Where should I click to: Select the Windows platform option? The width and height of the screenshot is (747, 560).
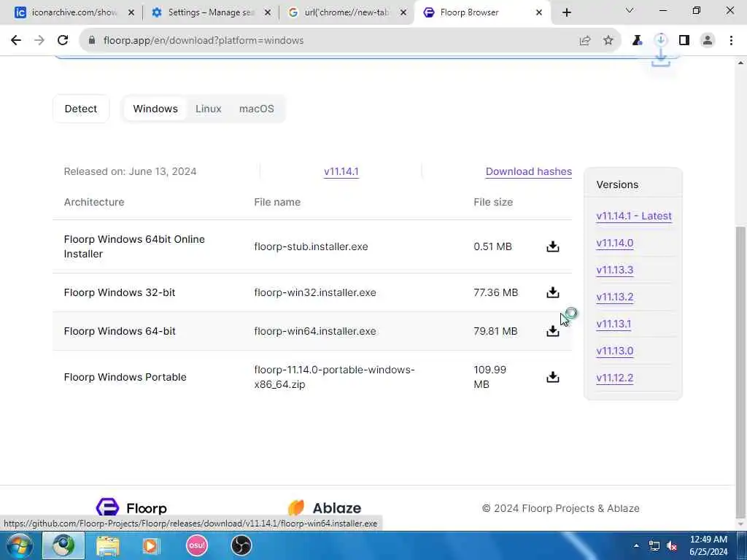155,109
